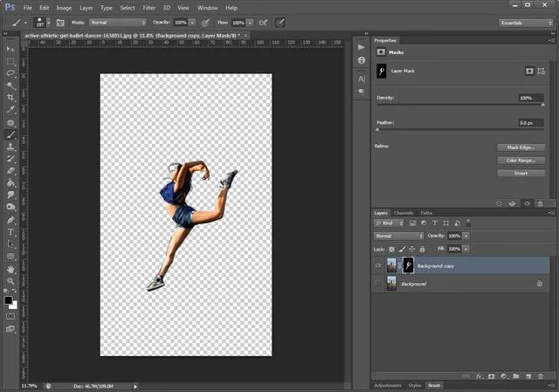Switch to the Paths tab
The width and height of the screenshot is (559, 392).
click(426, 213)
